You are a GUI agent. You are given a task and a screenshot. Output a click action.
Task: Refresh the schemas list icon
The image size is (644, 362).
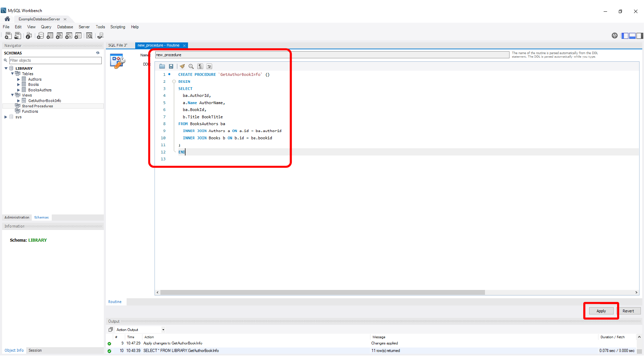pyautogui.click(x=98, y=53)
